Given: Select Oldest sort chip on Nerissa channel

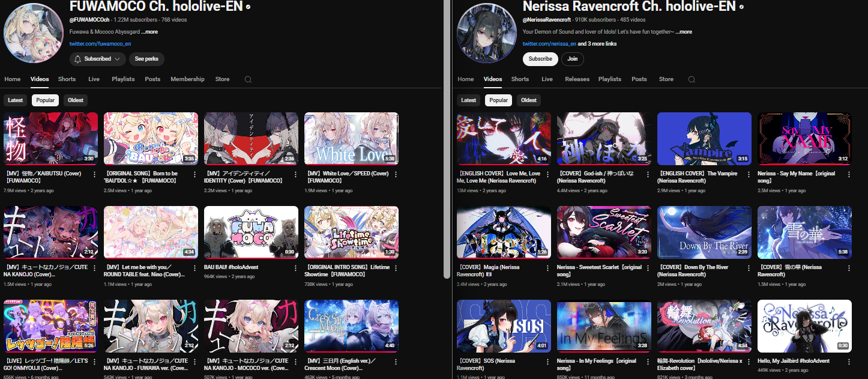Looking at the screenshot, I should click(x=529, y=100).
